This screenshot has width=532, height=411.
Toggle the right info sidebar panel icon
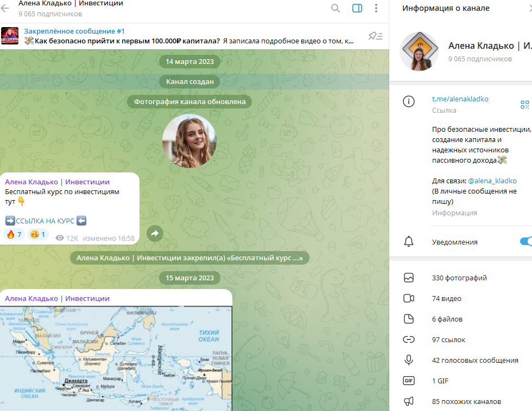(357, 8)
